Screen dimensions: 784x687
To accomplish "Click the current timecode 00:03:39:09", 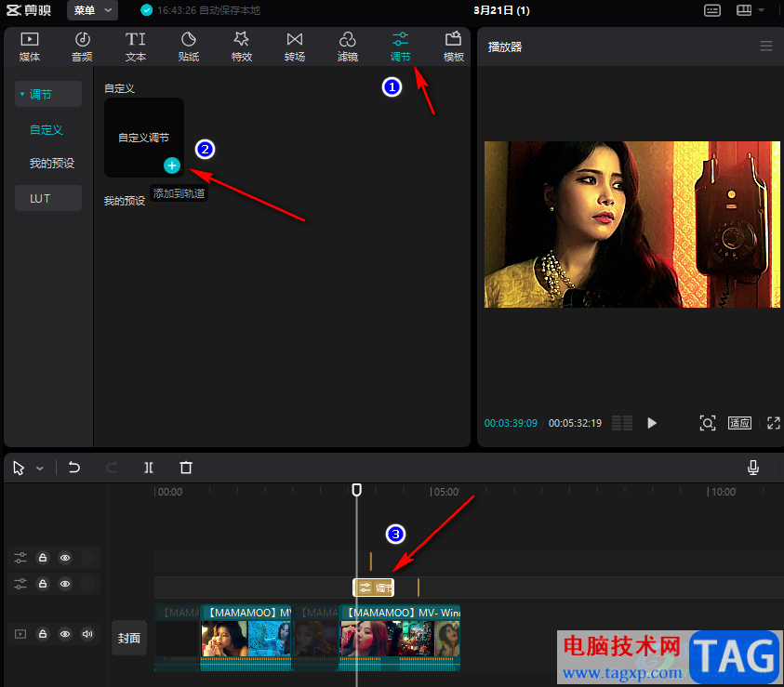I will [x=511, y=423].
